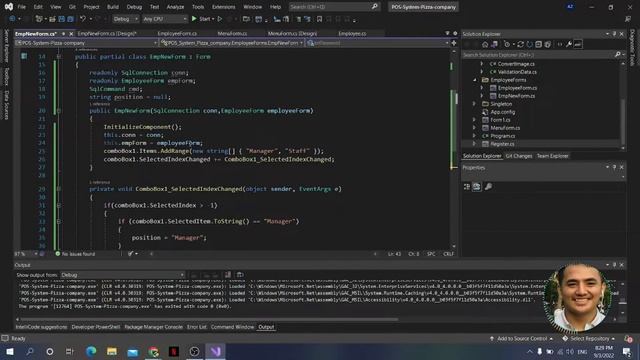Click Sync with Active Document icon
The image size is (640, 360).
tap(520, 44)
